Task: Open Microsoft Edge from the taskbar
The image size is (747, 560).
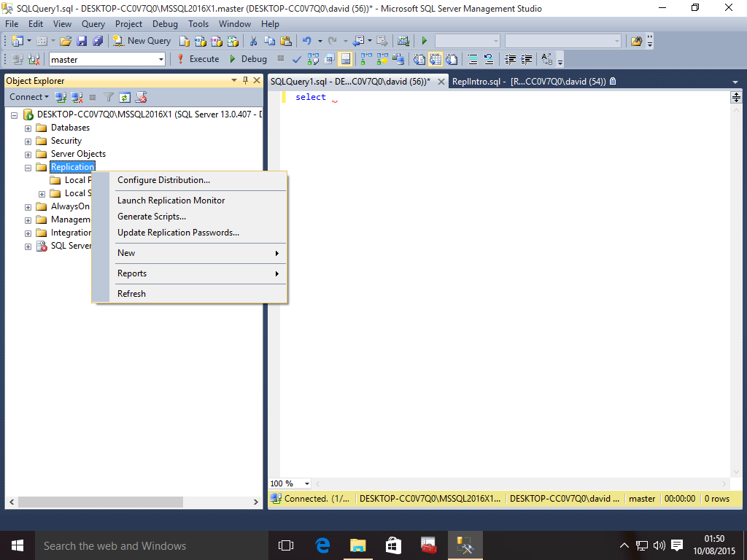Action: 322,545
